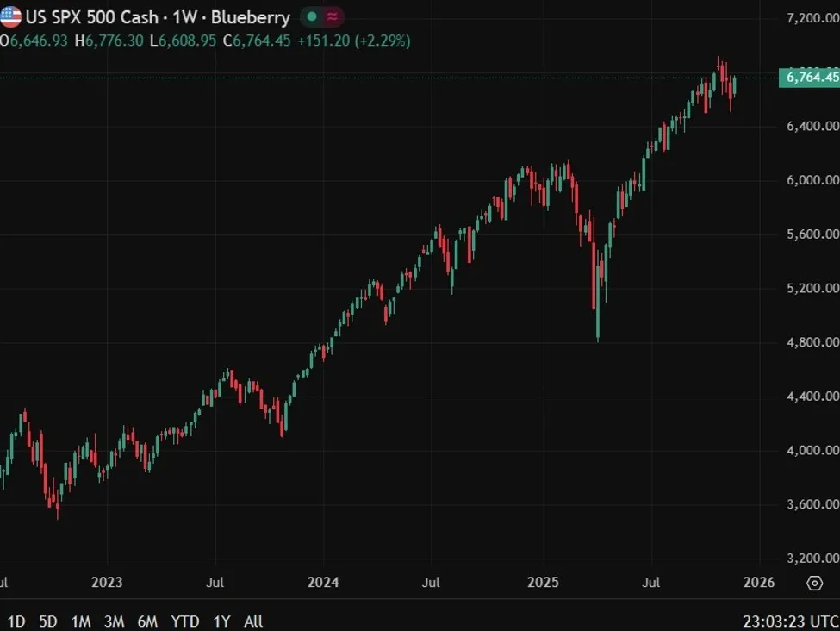Click the pink data delay indicator icon
Viewport: 840px width, 631px height.
(332, 17)
